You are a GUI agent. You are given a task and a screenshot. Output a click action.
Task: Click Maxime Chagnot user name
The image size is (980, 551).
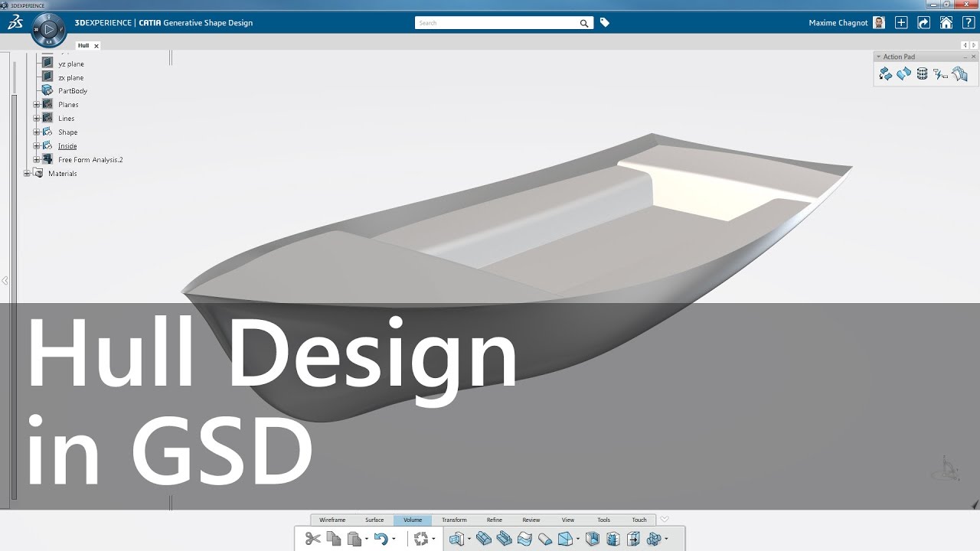[838, 23]
